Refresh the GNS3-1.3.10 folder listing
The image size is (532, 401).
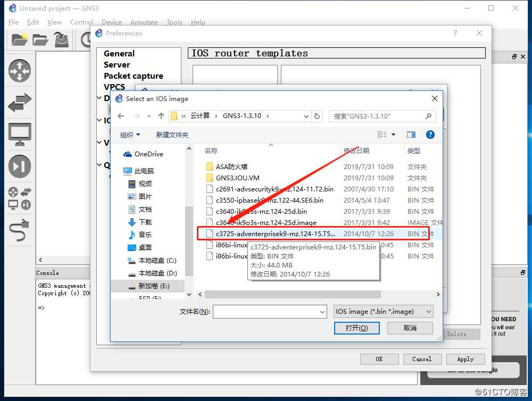coord(317,116)
